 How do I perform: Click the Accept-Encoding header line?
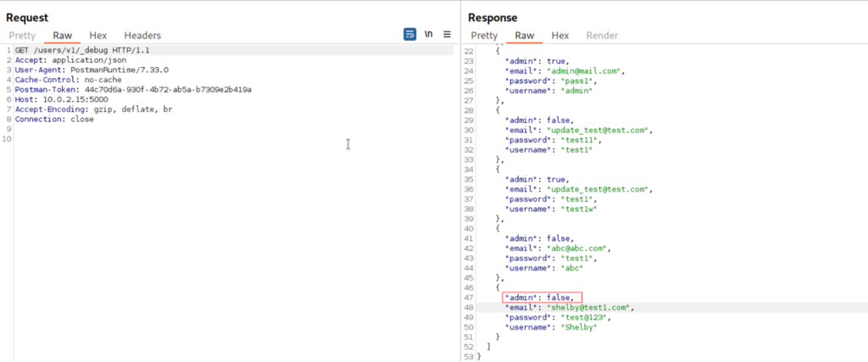[x=93, y=109]
